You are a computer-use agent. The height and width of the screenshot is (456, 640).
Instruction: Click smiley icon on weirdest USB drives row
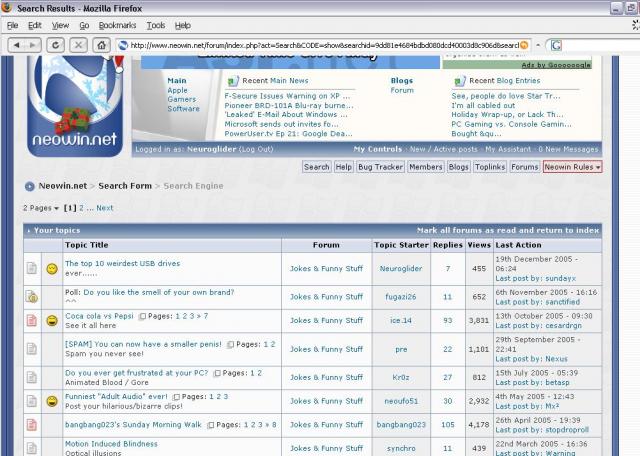click(x=52, y=269)
